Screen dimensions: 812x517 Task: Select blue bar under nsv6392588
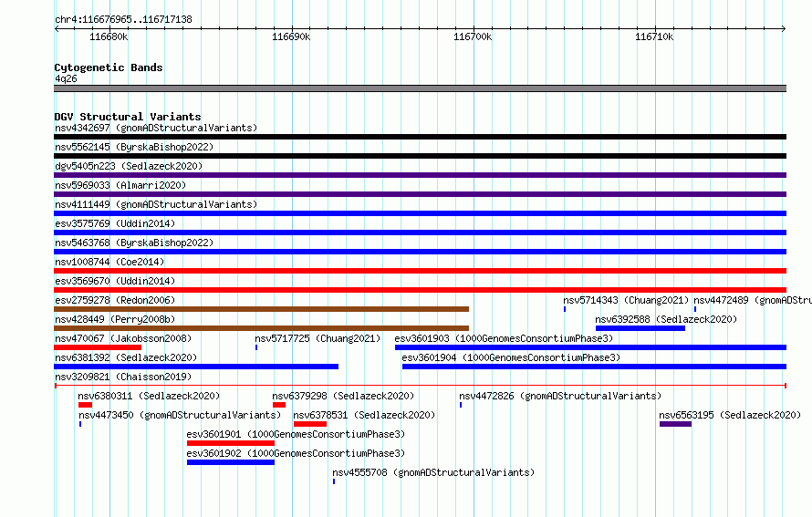pyautogui.click(x=640, y=328)
